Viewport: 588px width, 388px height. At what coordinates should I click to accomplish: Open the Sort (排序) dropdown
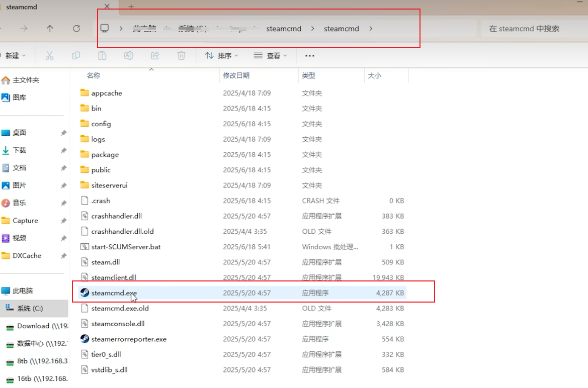[221, 56]
